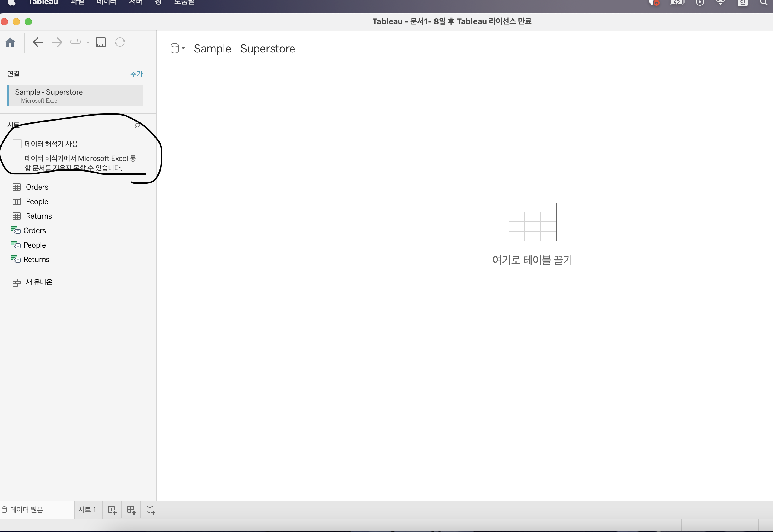Click the first Returns sheet name
The width and height of the screenshot is (773, 532).
(39, 216)
